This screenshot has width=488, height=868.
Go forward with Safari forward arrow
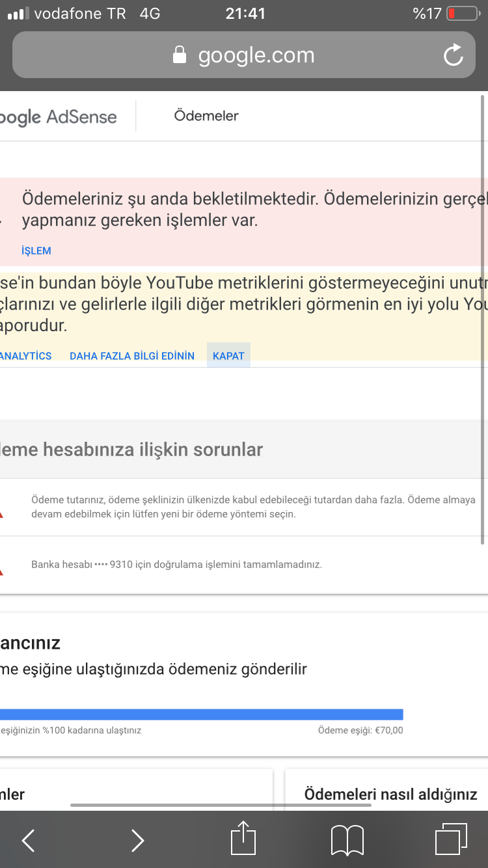pos(137,840)
